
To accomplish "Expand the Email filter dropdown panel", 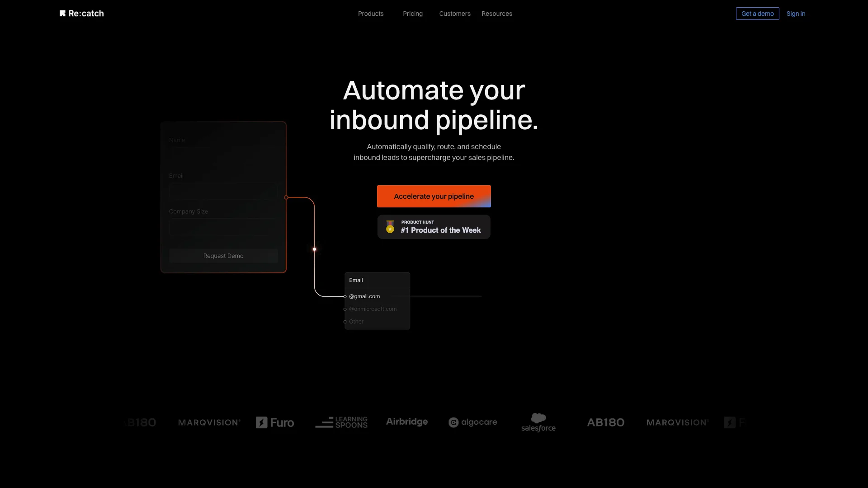I will click(376, 280).
